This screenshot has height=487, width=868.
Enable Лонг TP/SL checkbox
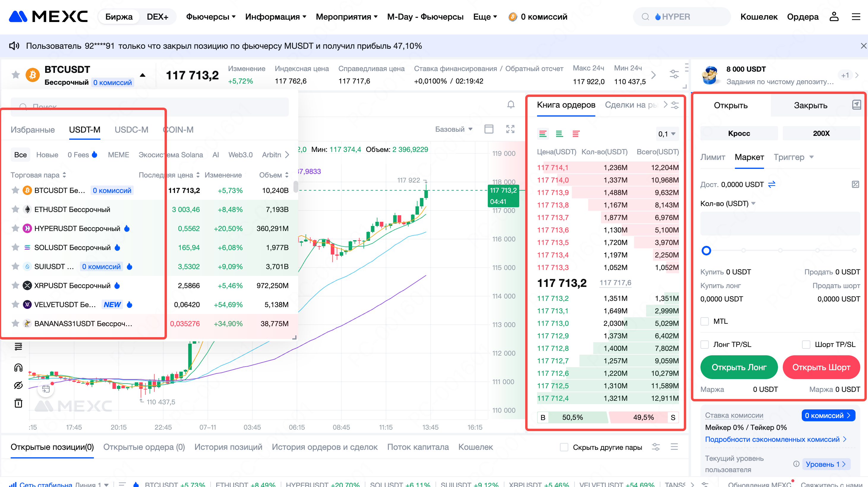(705, 344)
